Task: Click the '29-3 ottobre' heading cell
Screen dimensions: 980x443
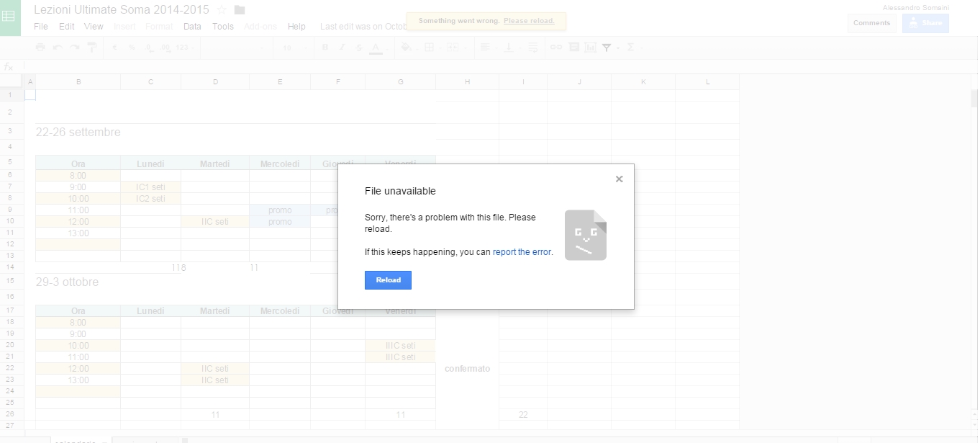Action: (x=67, y=282)
